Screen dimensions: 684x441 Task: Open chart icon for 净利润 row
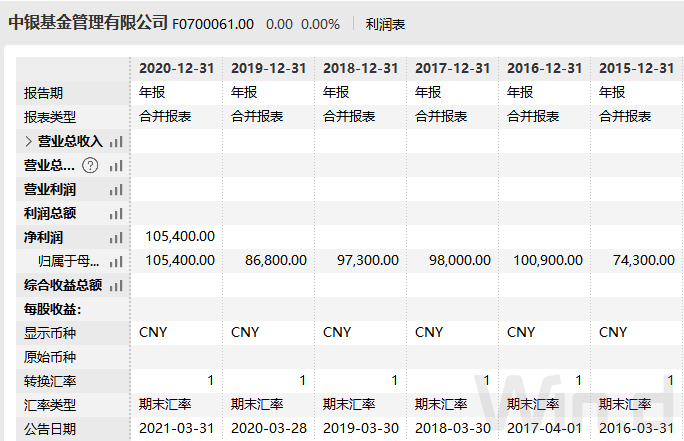point(116,237)
